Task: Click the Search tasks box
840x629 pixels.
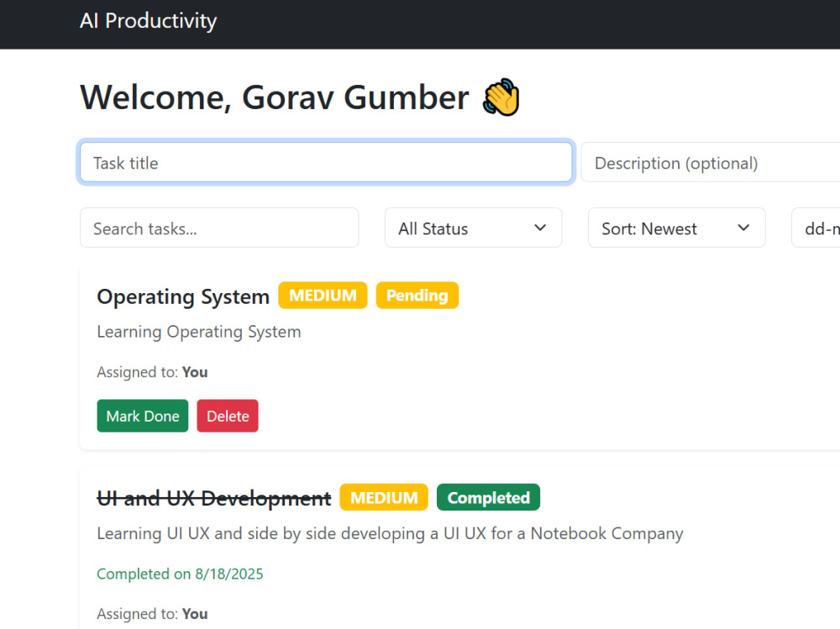Action: pyautogui.click(x=219, y=228)
